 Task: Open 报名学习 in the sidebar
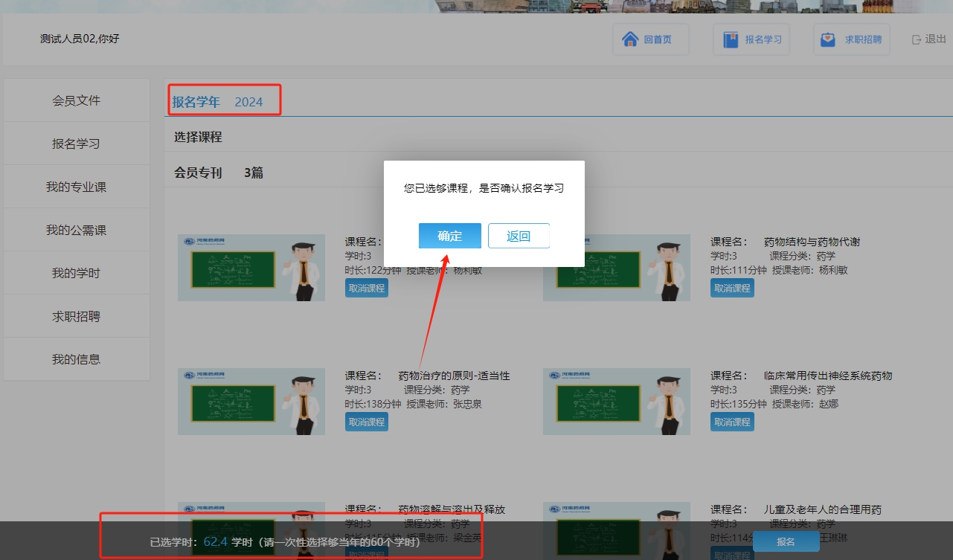coord(76,144)
